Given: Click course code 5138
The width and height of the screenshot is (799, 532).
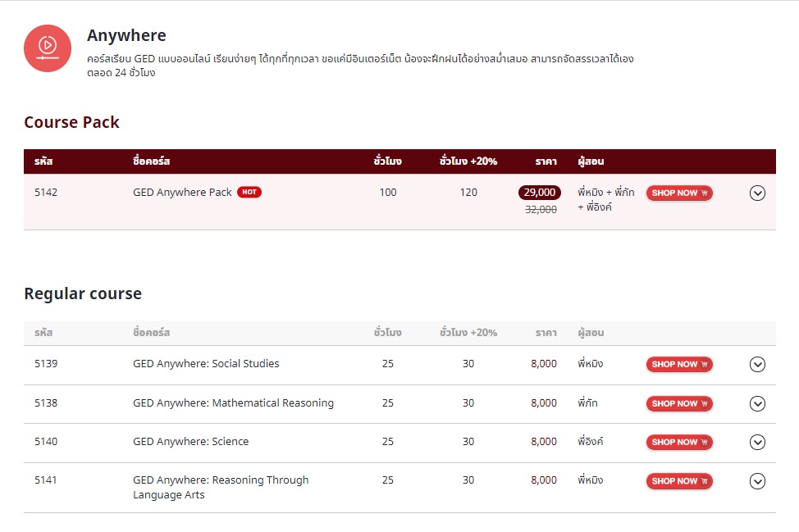Looking at the screenshot, I should (46, 402).
